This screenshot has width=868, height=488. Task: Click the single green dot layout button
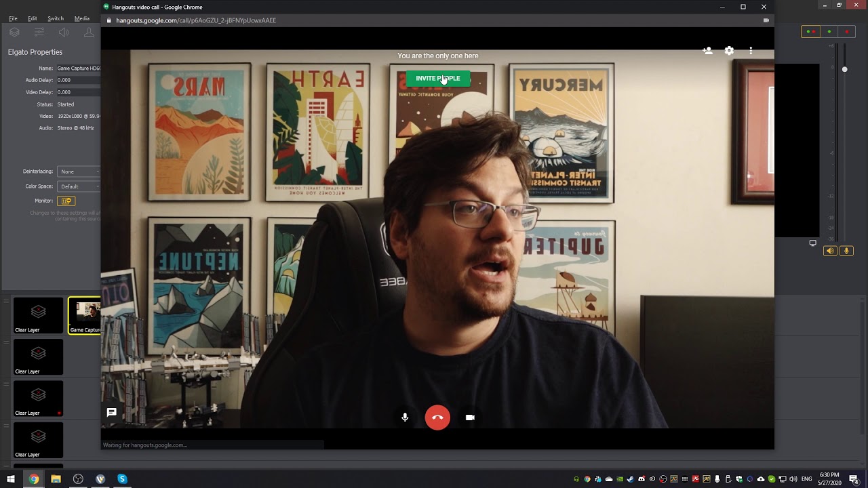click(x=829, y=32)
